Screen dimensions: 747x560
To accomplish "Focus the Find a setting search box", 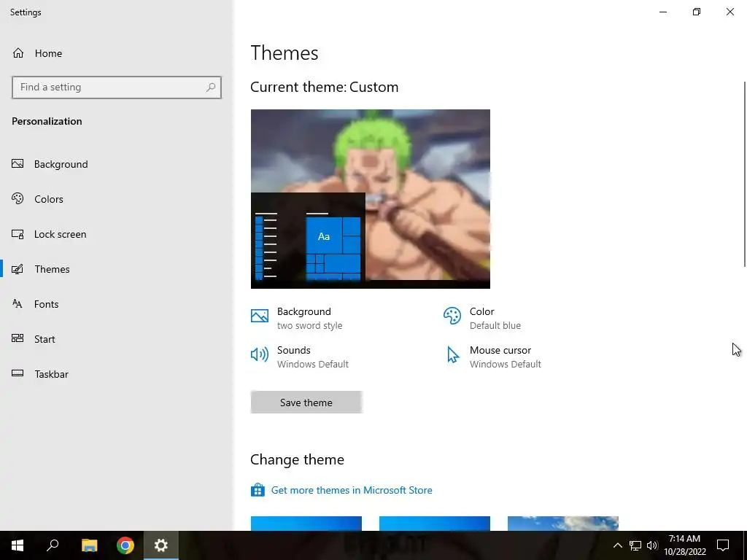I will click(x=117, y=87).
